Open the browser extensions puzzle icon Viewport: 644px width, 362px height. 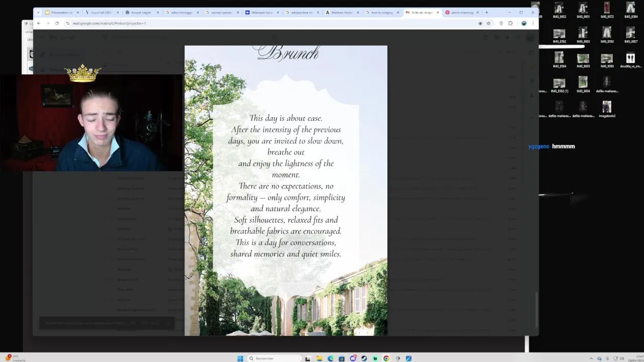click(x=510, y=23)
